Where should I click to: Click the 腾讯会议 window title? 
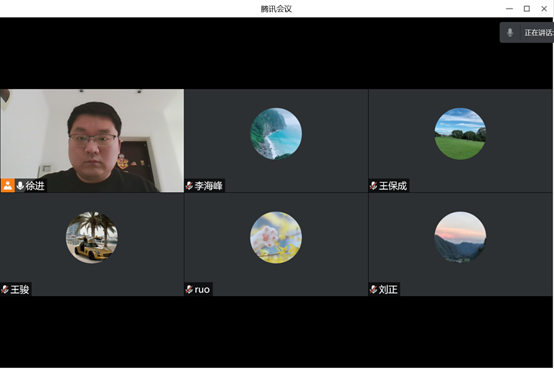[x=276, y=9]
